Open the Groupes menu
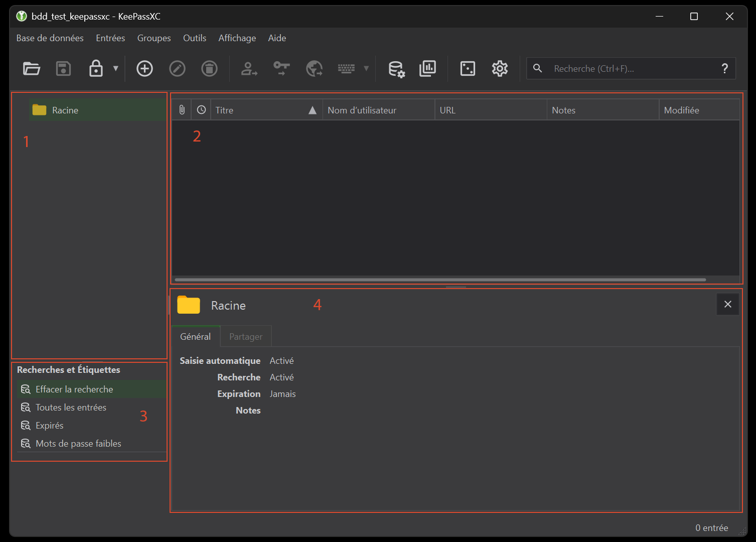The width and height of the screenshot is (756, 542). [x=154, y=38]
